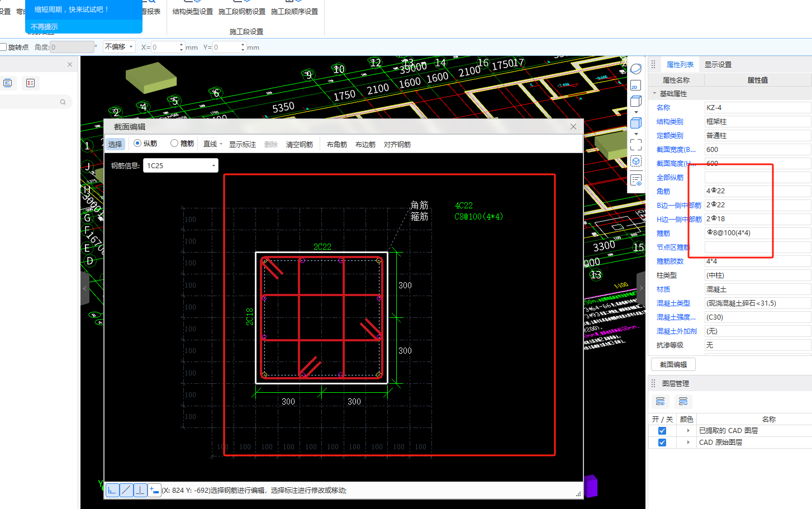Click the dashed rectangle zoom-window icon
This screenshot has height=509, width=812.
coord(635,145)
